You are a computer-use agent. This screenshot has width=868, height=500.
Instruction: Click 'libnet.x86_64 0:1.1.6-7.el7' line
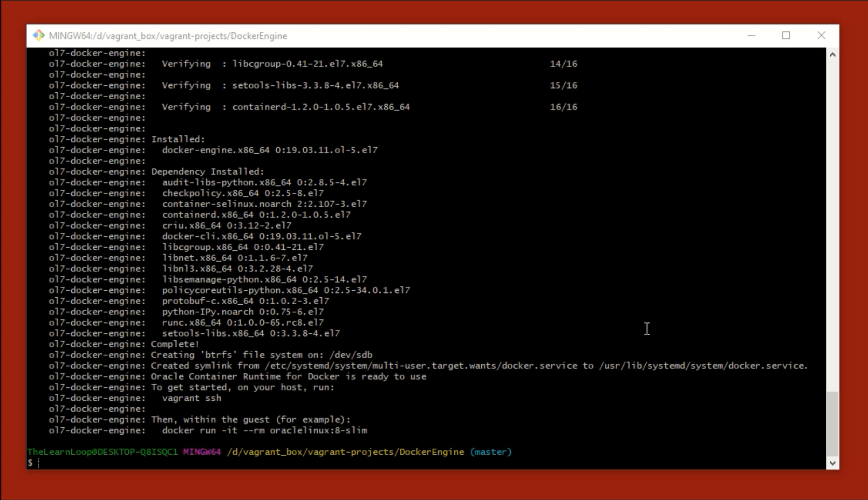(235, 258)
